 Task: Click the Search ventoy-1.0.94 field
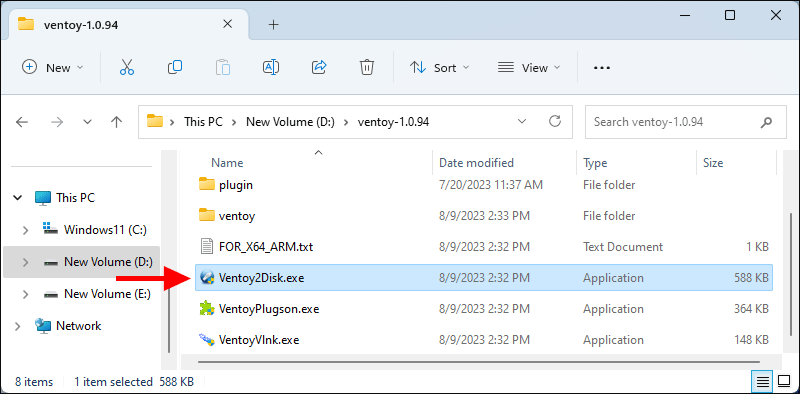pos(686,122)
